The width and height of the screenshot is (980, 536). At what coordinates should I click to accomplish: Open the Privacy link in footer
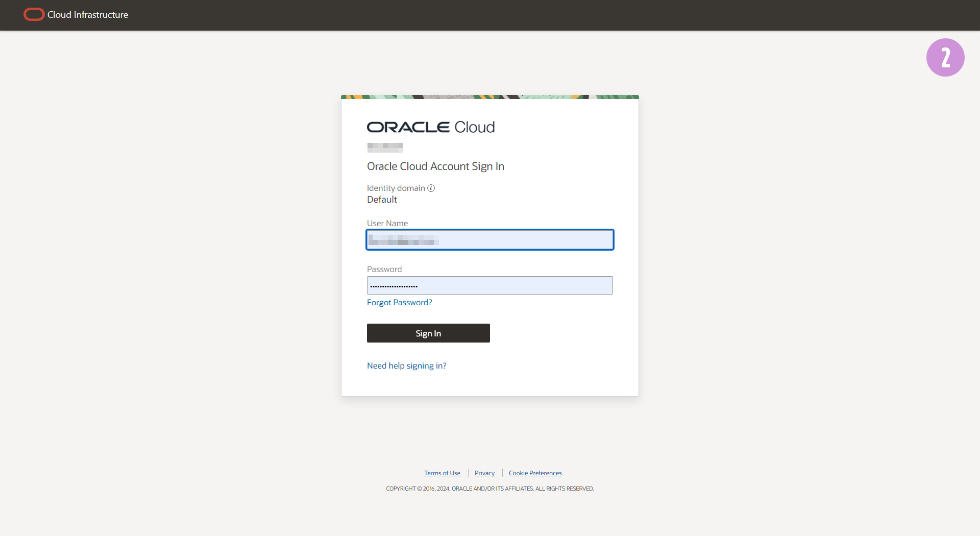click(x=485, y=473)
